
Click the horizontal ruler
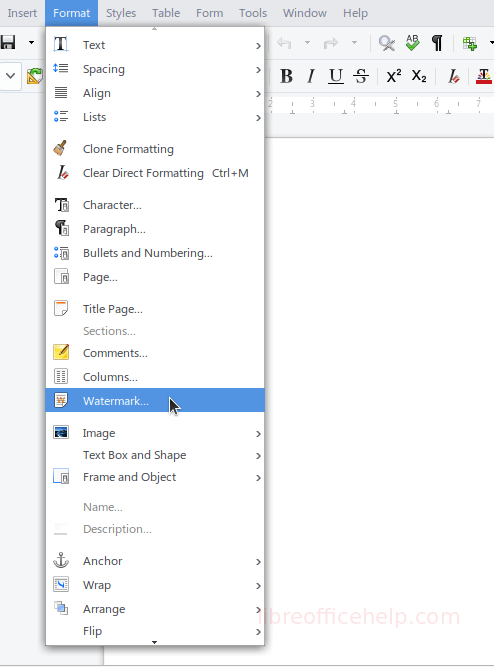click(x=380, y=105)
